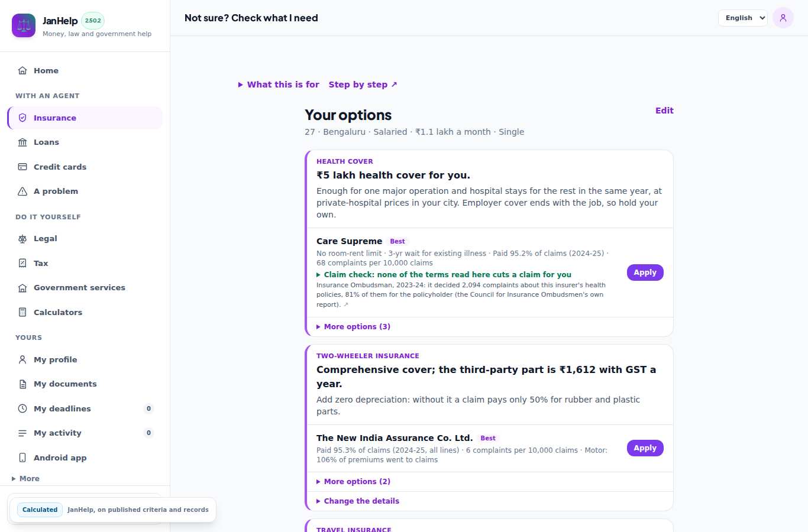Open the user account avatar icon
Viewport: 808px width, 532px height.
click(x=783, y=18)
